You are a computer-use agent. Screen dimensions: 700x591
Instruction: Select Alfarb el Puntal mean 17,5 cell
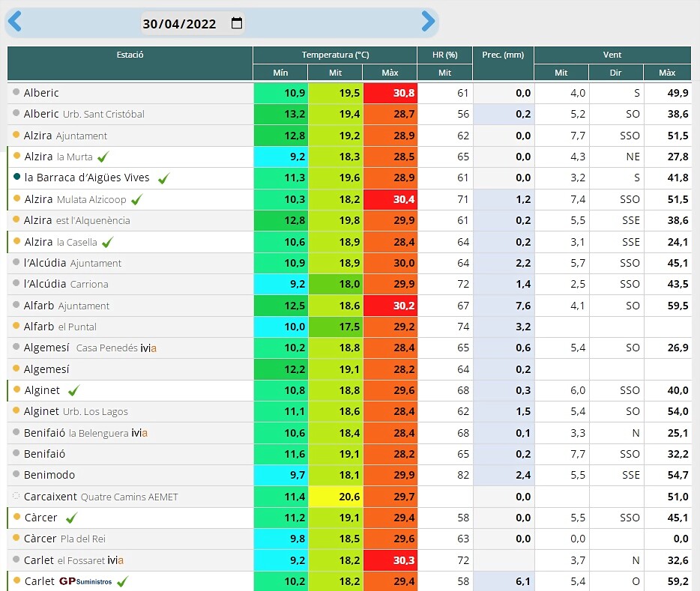tap(335, 327)
